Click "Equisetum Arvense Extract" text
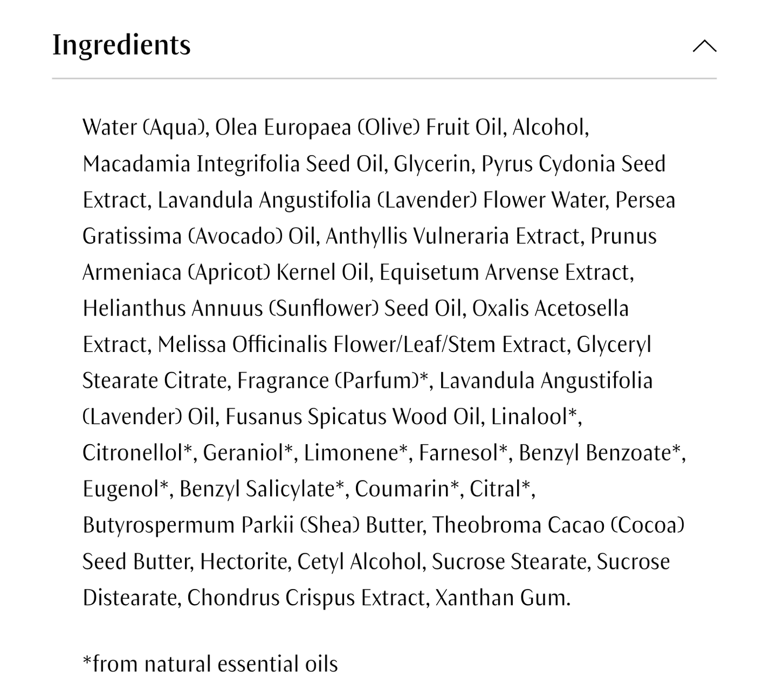This screenshot has width=784, height=691. click(505, 273)
